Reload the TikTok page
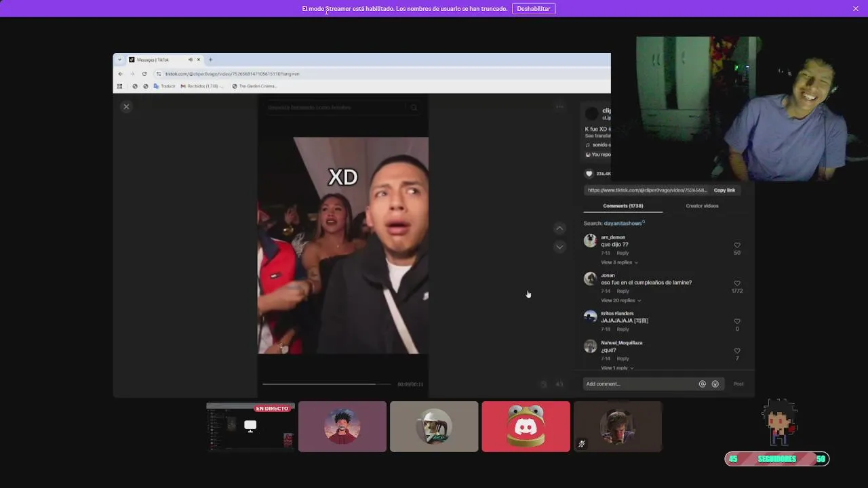868x488 pixels. [144, 74]
